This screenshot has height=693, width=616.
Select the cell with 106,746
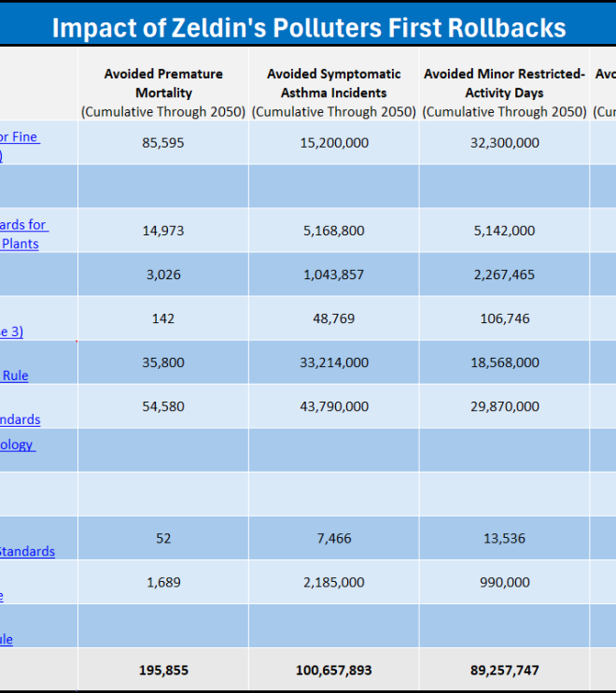click(x=504, y=318)
